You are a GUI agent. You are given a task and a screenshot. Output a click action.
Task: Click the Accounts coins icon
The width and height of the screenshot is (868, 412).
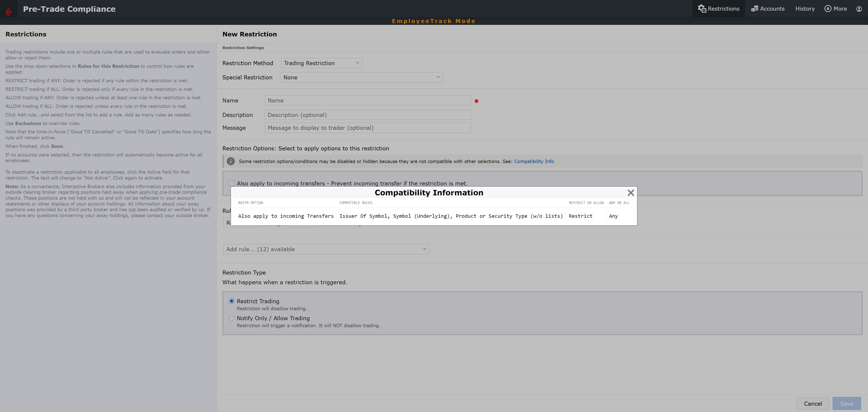(x=754, y=9)
